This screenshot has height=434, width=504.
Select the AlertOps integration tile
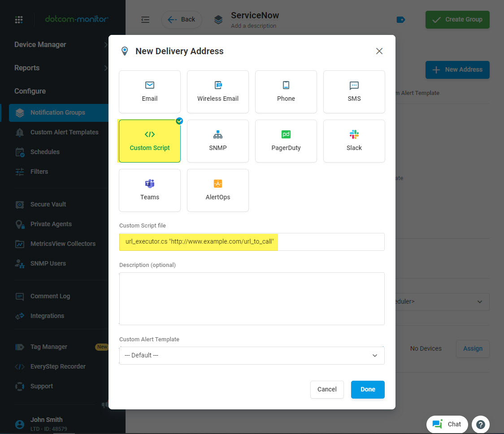[218, 190]
